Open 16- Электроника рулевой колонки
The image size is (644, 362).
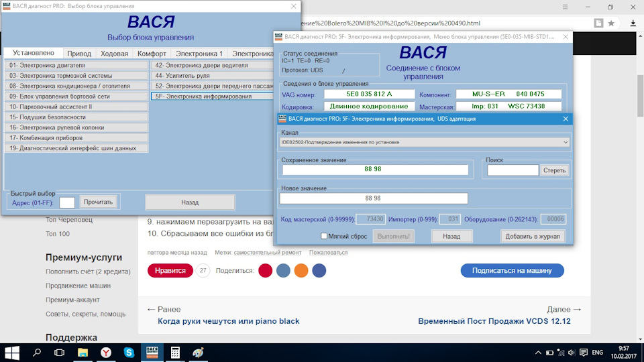76,127
